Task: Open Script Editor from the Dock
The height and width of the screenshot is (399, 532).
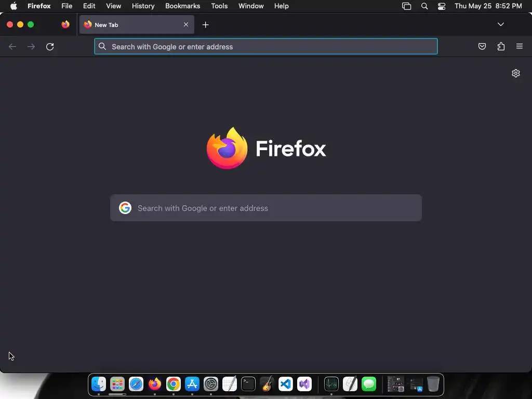Action: [350, 384]
